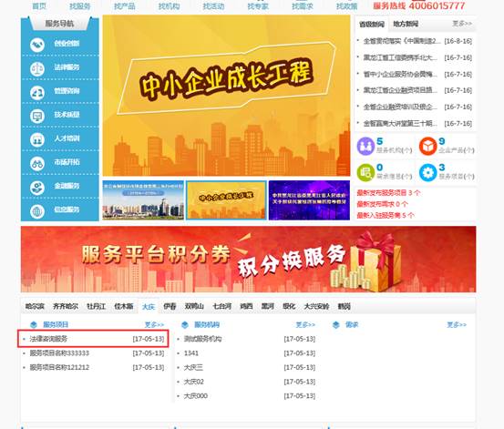Click the purple starry banner thumbnail
This screenshot has width=504, height=429.
309,200
